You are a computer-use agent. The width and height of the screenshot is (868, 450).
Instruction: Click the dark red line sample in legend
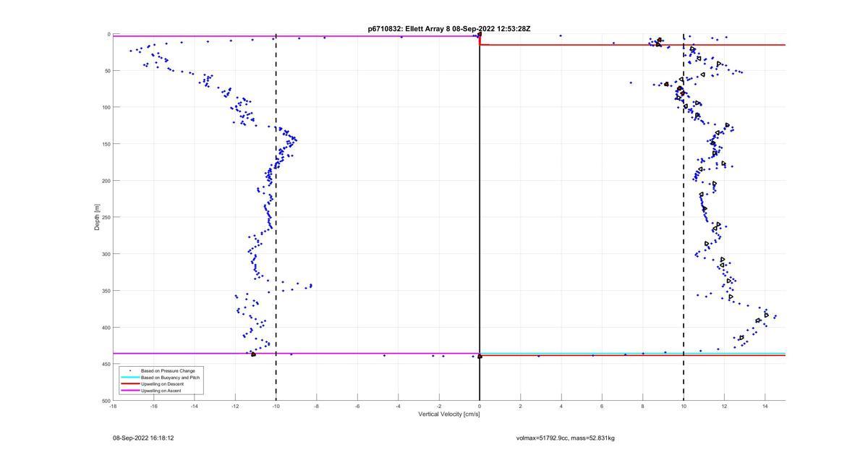click(x=129, y=384)
